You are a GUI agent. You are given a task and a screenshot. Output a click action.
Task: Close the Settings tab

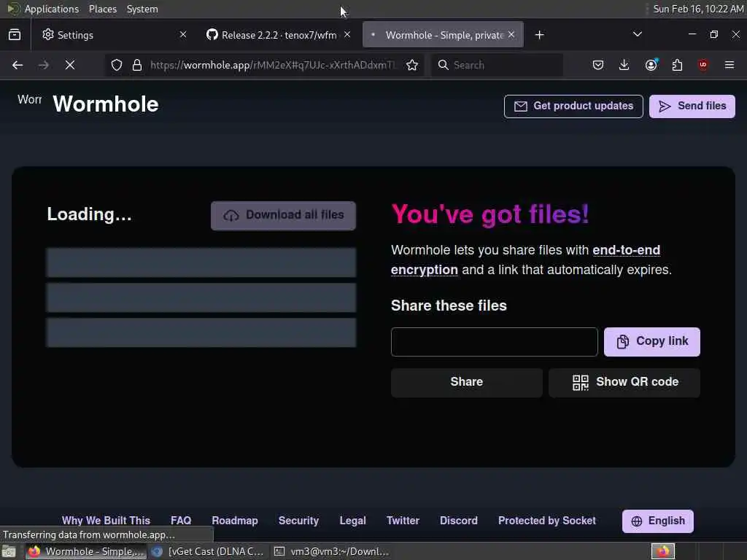click(183, 35)
